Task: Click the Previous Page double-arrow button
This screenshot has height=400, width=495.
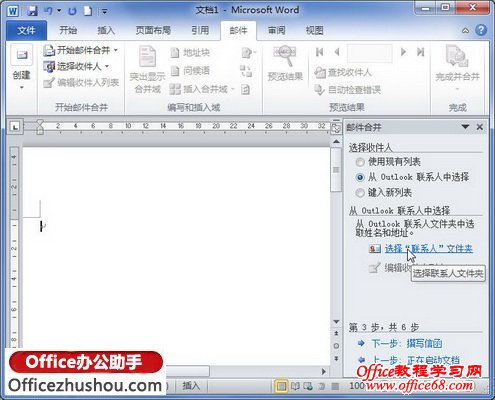Action: coord(336,333)
